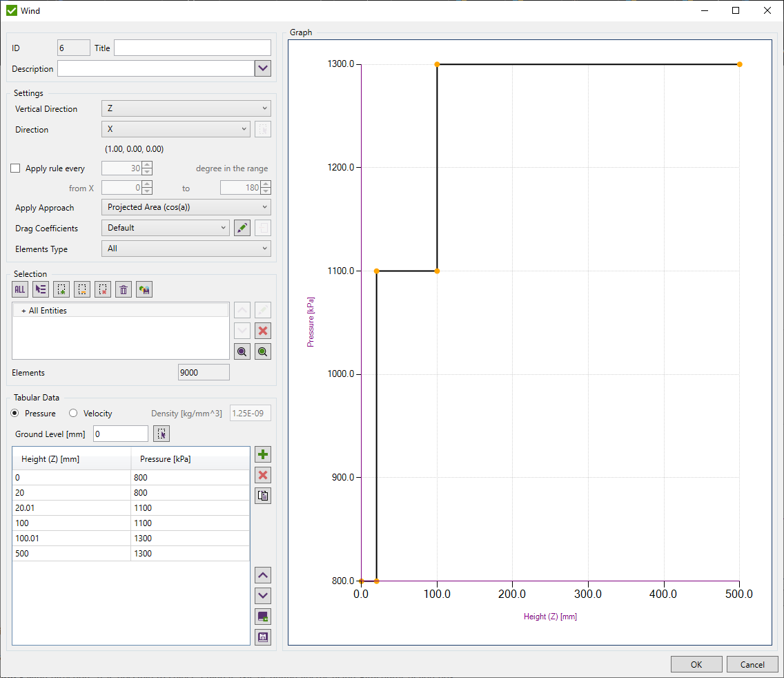Enable the Apply rule every checkbox
Viewport: 784px width, 678px height.
pyautogui.click(x=14, y=168)
